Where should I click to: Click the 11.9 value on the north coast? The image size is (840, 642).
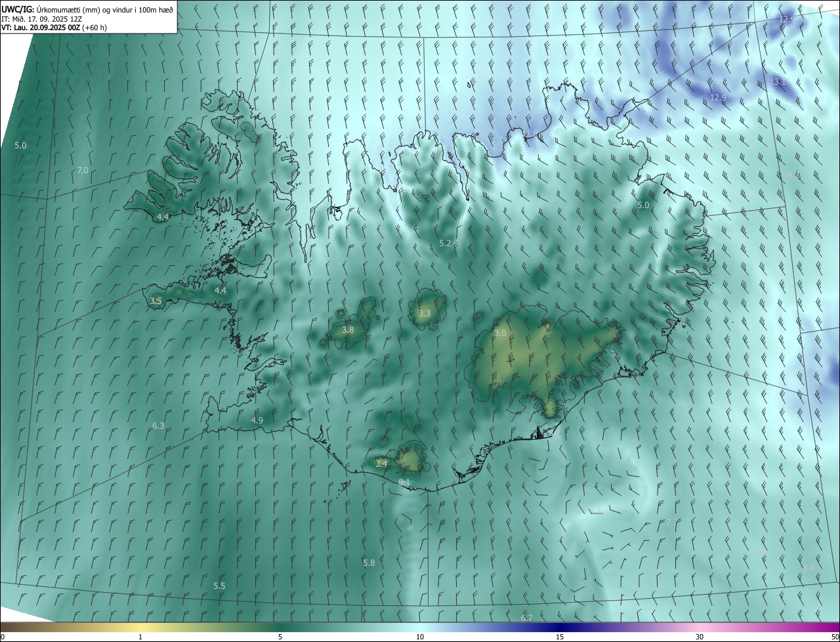[530, 135]
